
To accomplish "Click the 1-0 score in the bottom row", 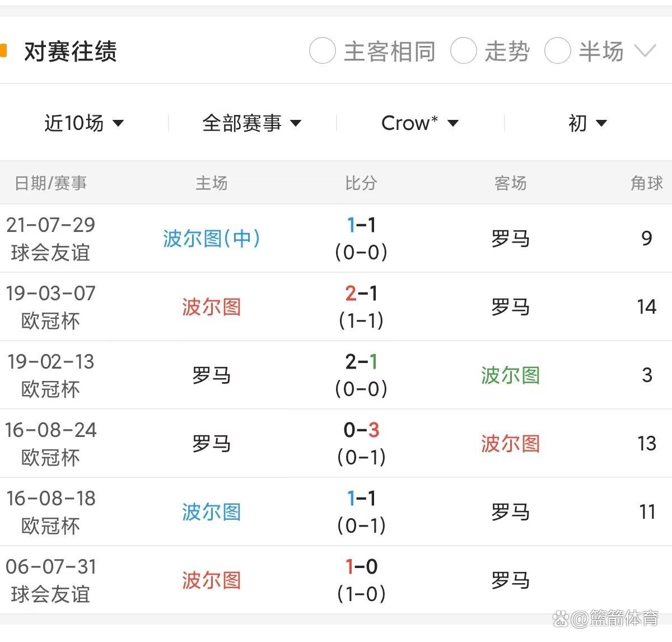I will click(x=361, y=567).
